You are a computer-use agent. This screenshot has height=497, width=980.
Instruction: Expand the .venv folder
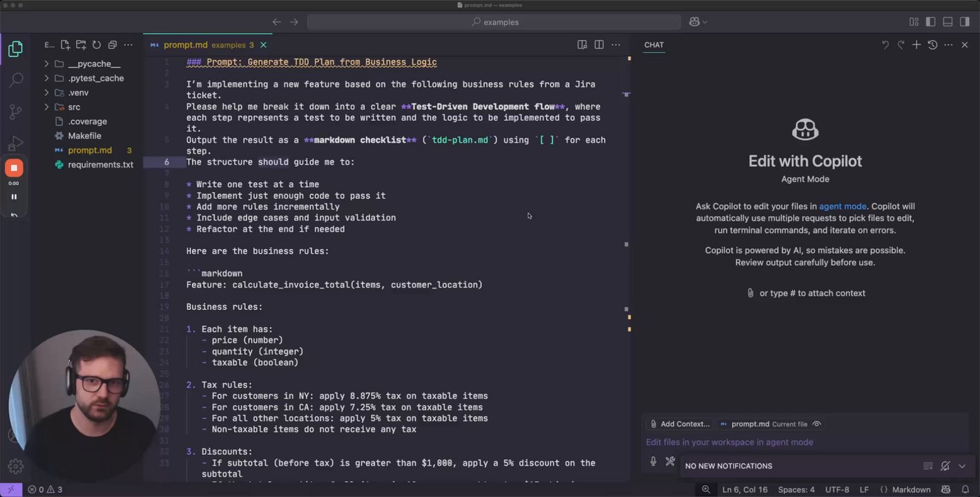click(46, 92)
